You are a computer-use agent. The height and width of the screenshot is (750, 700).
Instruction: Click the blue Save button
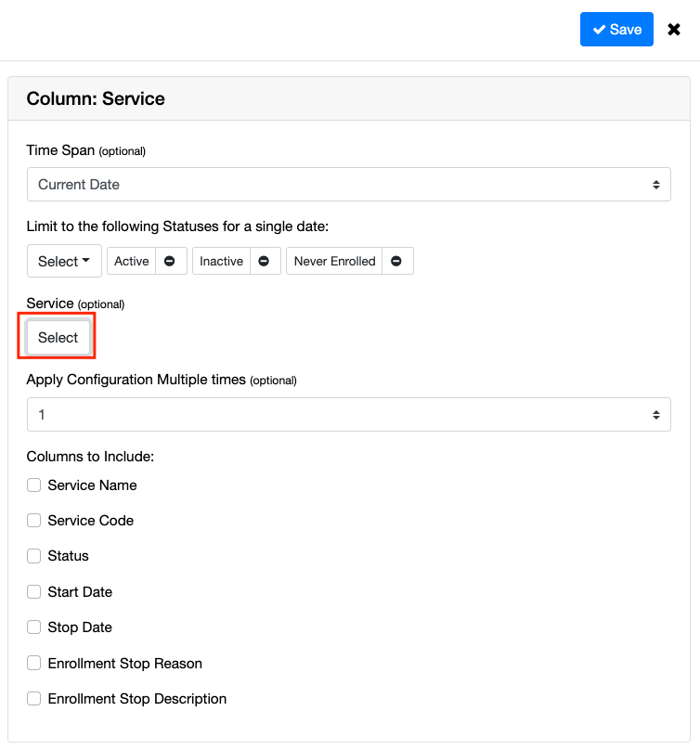(616, 29)
